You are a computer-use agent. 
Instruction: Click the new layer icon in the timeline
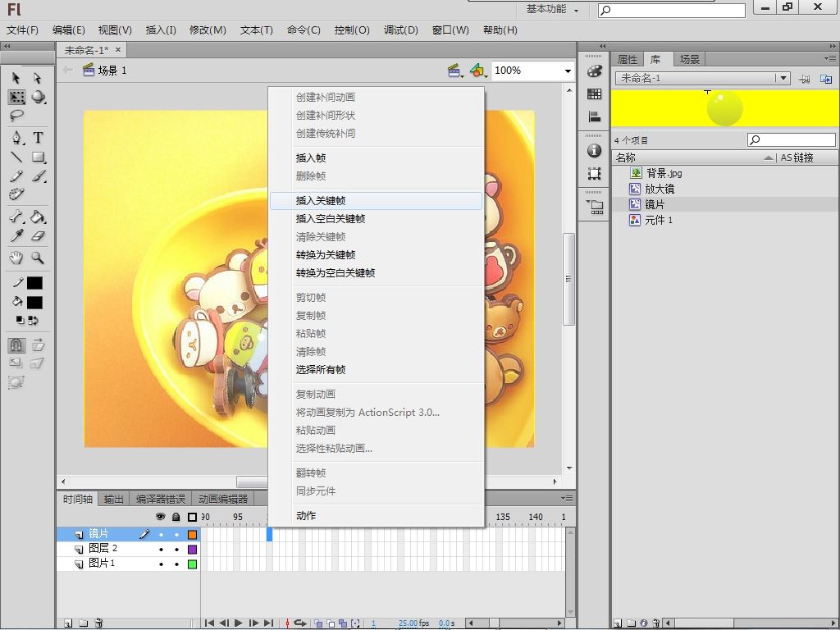point(68,623)
